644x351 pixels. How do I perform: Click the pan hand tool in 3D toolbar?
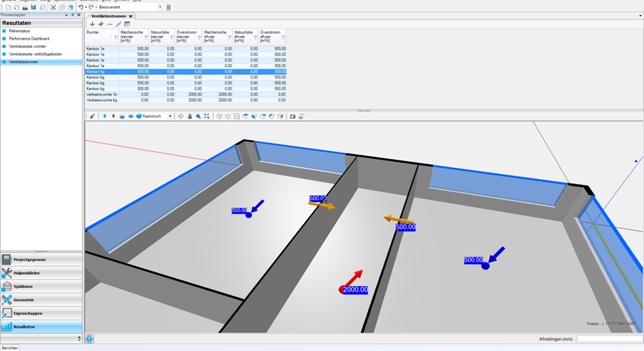pos(190,116)
